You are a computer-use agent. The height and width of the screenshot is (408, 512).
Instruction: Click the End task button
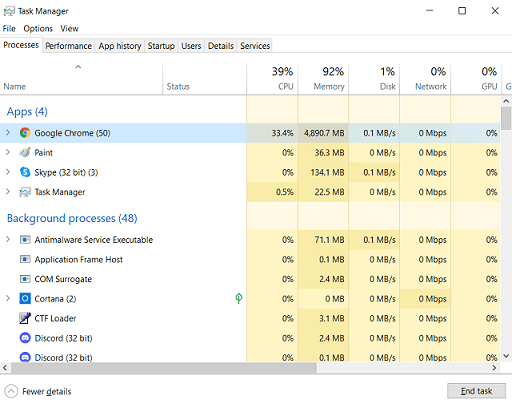click(x=476, y=391)
